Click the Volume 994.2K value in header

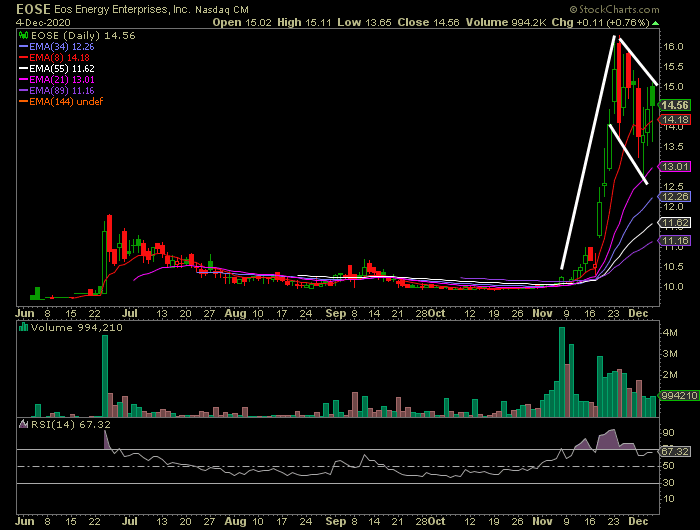click(x=506, y=22)
